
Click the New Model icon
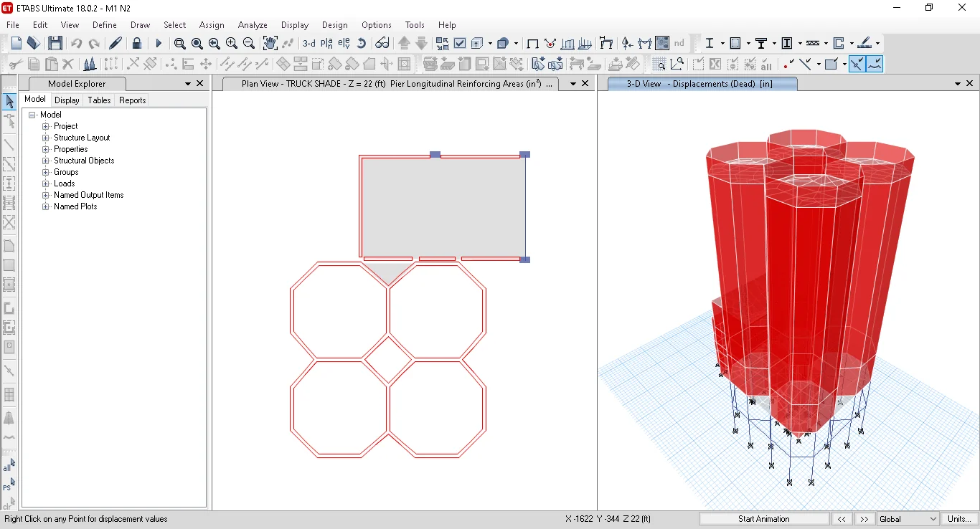pyautogui.click(x=17, y=44)
